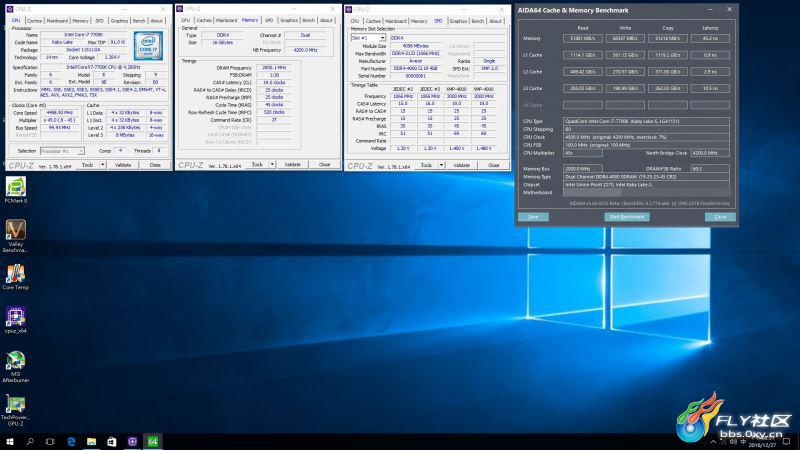The image size is (800, 450).
Task: Expand the Tools arrow in the Memory tab CPU-Z window
Action: pyautogui.click(x=272, y=164)
